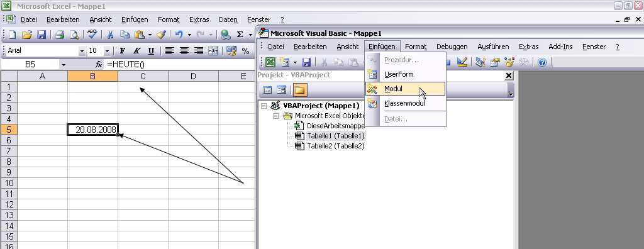Open the Arial font name dropdown
The image size is (644, 249).
82,51
